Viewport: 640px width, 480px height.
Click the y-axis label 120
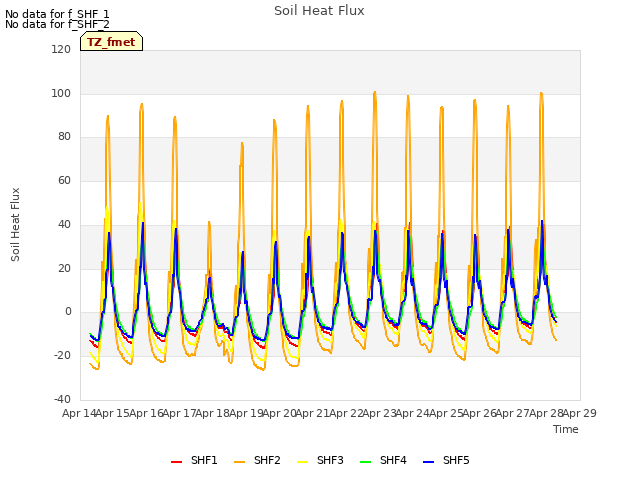(61, 49)
